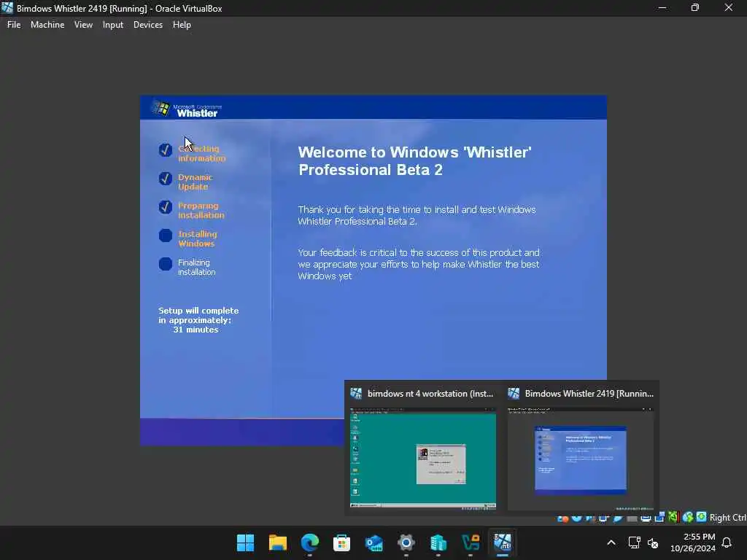The image size is (747, 560).
Task: Click the 'Preparing installation' step label
Action: [201, 211]
